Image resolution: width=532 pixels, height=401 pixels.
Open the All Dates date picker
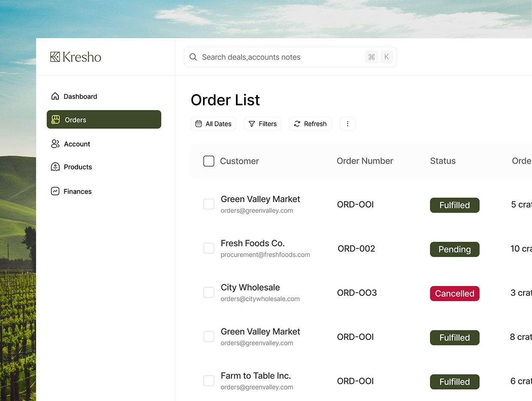[213, 123]
